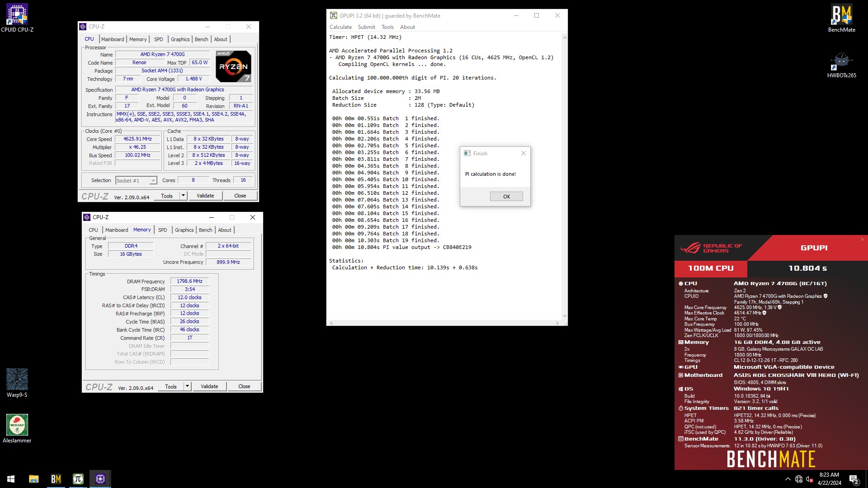868x488 pixels.
Task: Switch to CPU-Z taskbar icon
Action: 100,479
